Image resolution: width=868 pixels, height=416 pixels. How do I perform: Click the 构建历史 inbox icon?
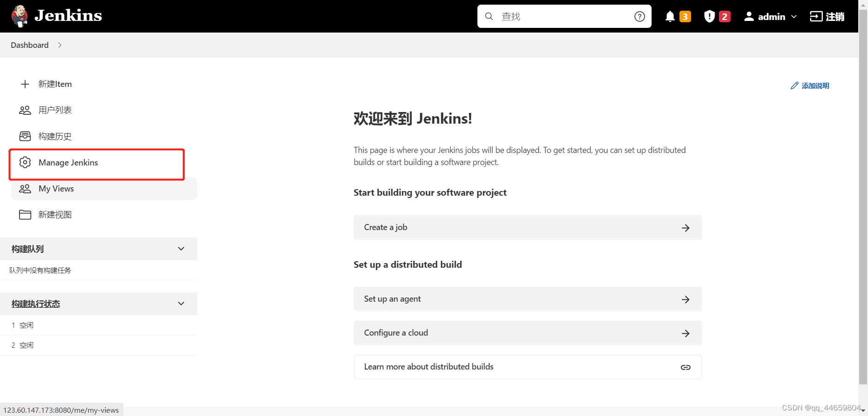tap(25, 136)
